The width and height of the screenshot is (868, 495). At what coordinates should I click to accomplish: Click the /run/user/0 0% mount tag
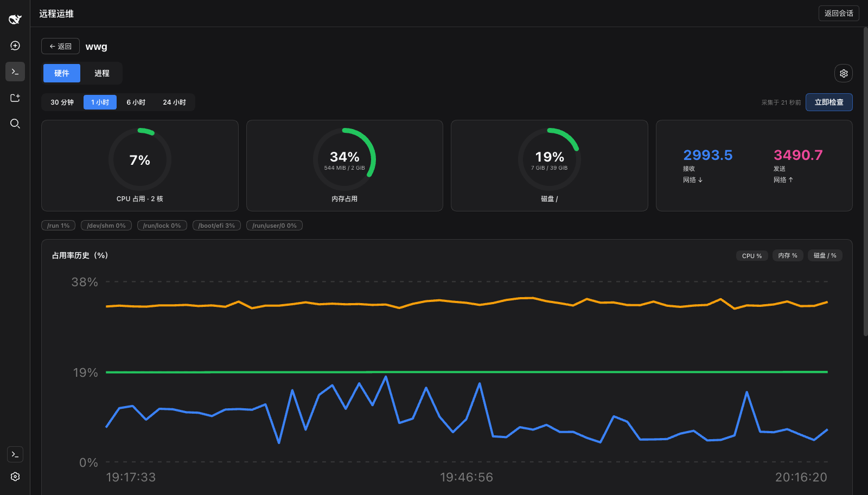coord(275,226)
